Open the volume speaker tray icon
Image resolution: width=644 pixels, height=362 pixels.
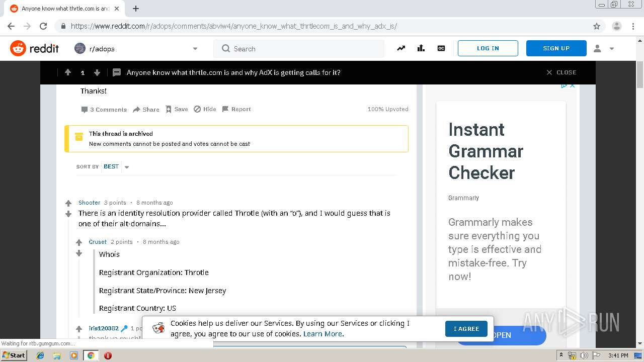(x=584, y=355)
